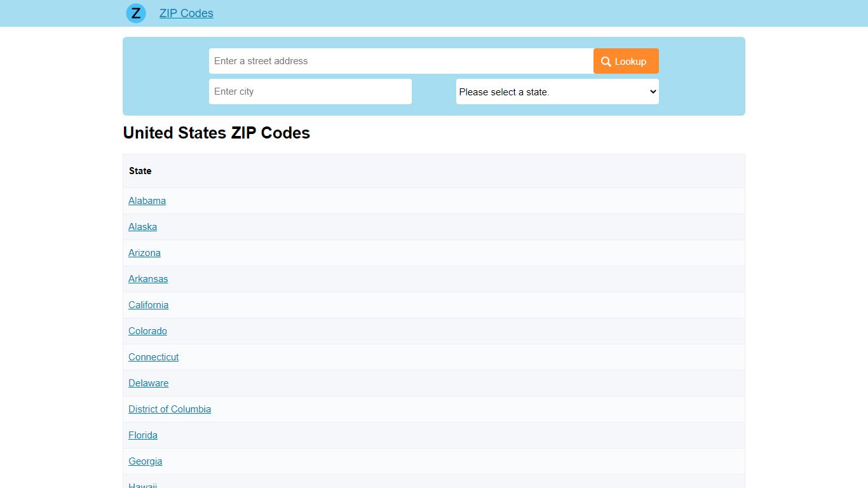Open the Alabama ZIP codes link
The height and width of the screenshot is (488, 868).
147,201
